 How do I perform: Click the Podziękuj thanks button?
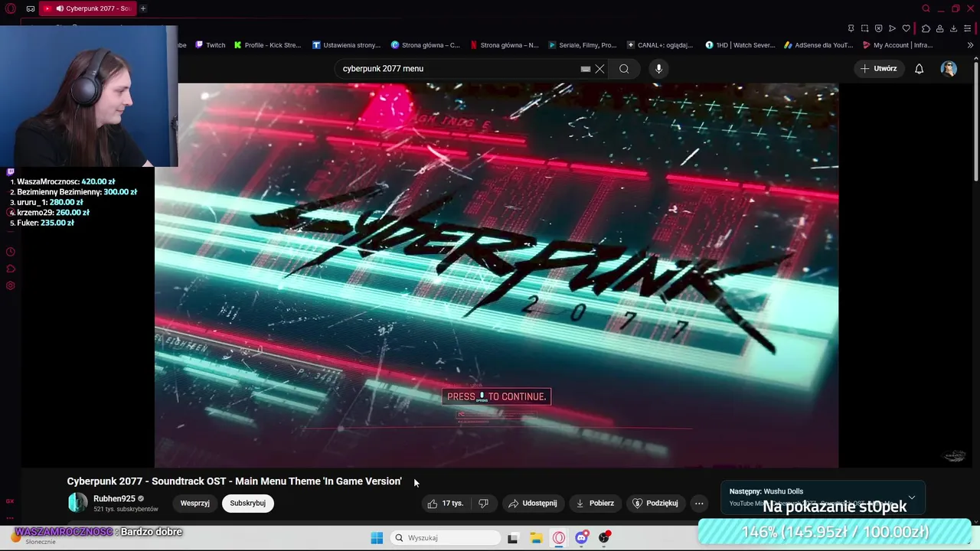[655, 503]
